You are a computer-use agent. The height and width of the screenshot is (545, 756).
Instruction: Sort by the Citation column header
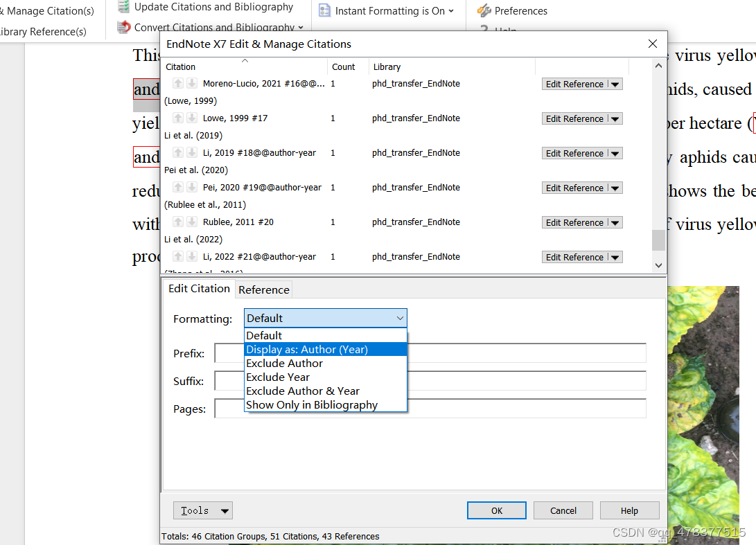pyautogui.click(x=245, y=66)
